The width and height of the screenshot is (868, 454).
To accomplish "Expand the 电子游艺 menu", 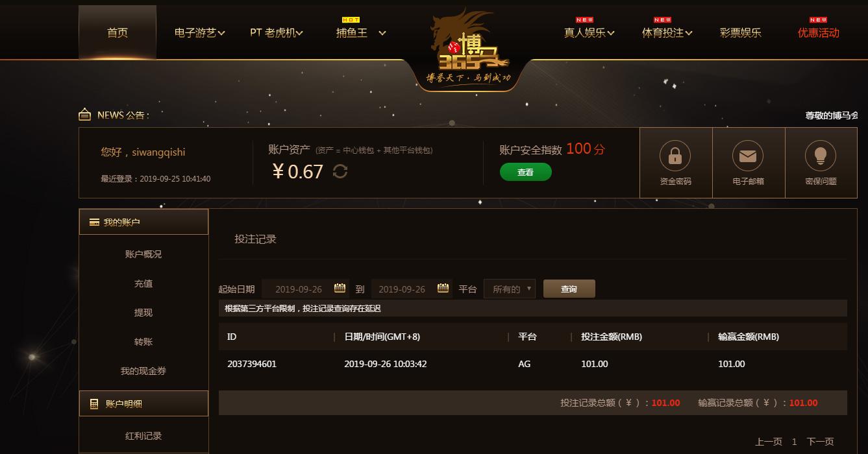I will [199, 32].
